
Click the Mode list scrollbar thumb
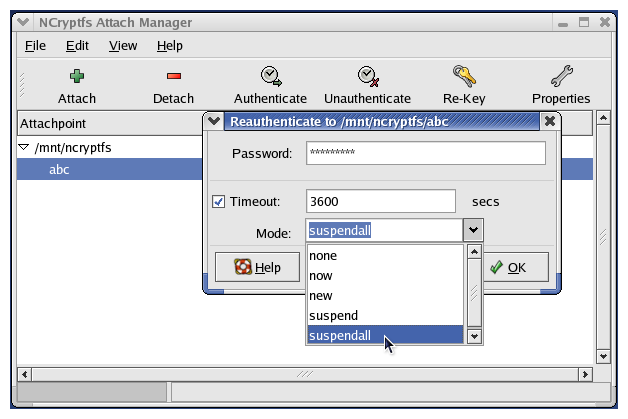(x=474, y=293)
